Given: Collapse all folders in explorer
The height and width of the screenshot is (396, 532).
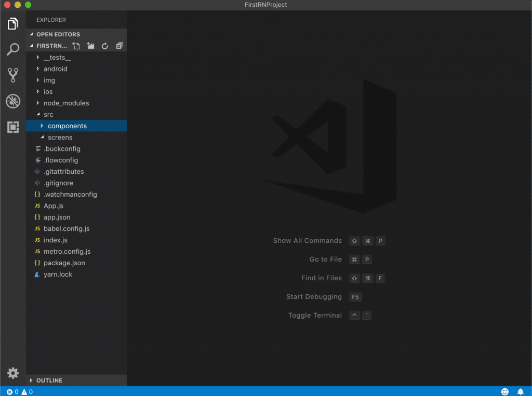Looking at the screenshot, I should pos(119,46).
